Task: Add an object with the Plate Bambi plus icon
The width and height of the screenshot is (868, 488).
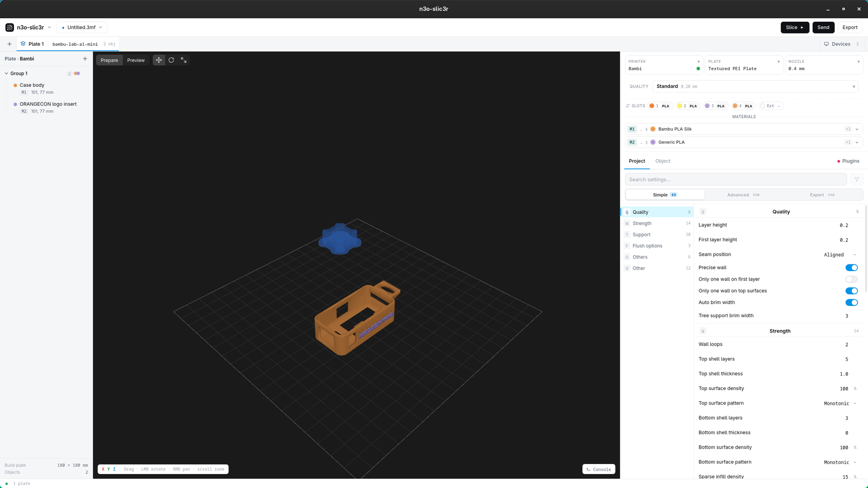Action: click(x=85, y=59)
